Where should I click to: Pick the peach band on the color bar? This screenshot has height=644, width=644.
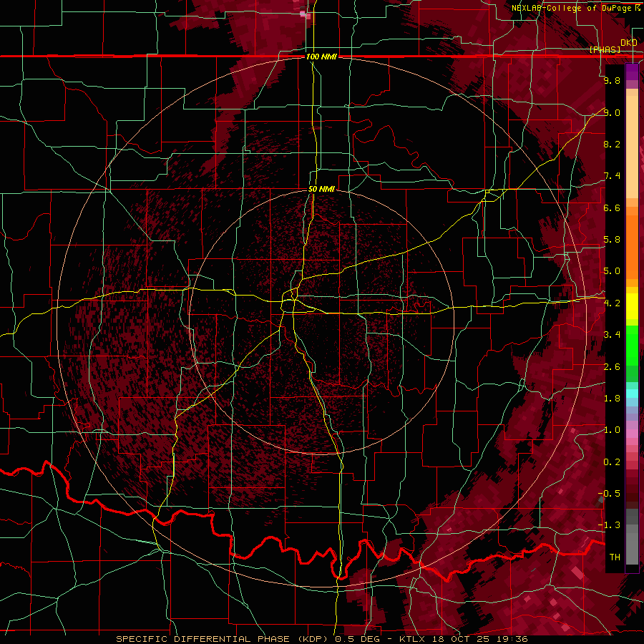point(632,148)
